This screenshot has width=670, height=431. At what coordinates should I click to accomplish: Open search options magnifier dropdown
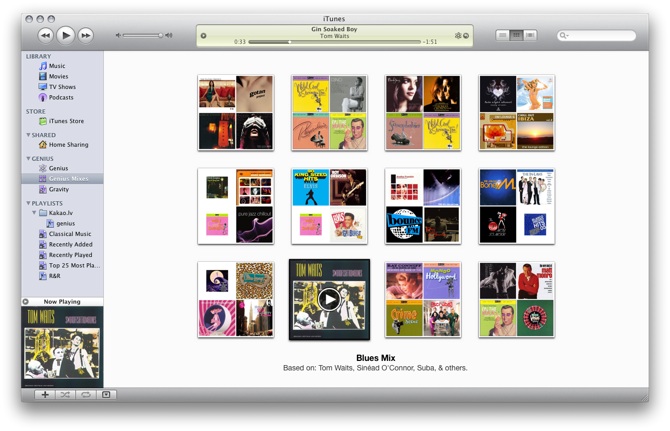(x=564, y=35)
